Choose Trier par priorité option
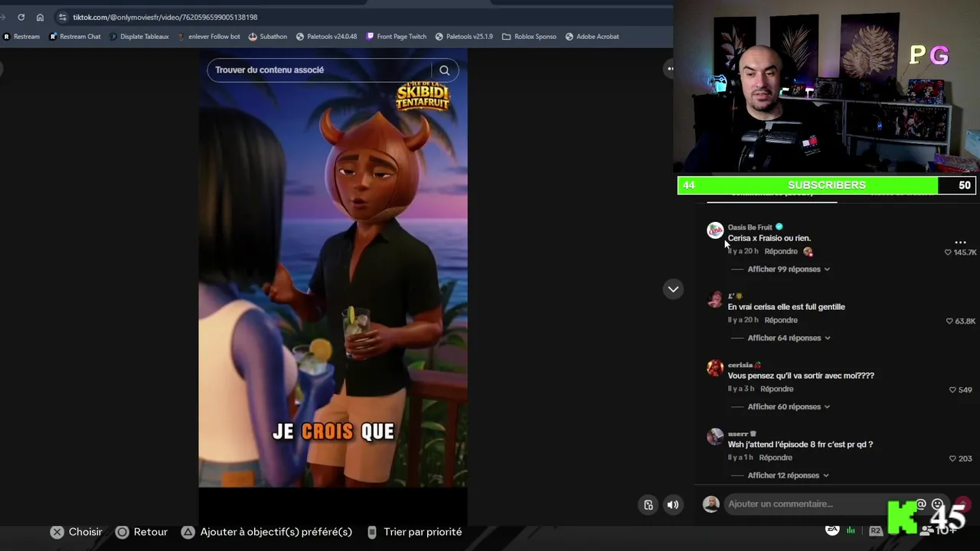 (414, 532)
